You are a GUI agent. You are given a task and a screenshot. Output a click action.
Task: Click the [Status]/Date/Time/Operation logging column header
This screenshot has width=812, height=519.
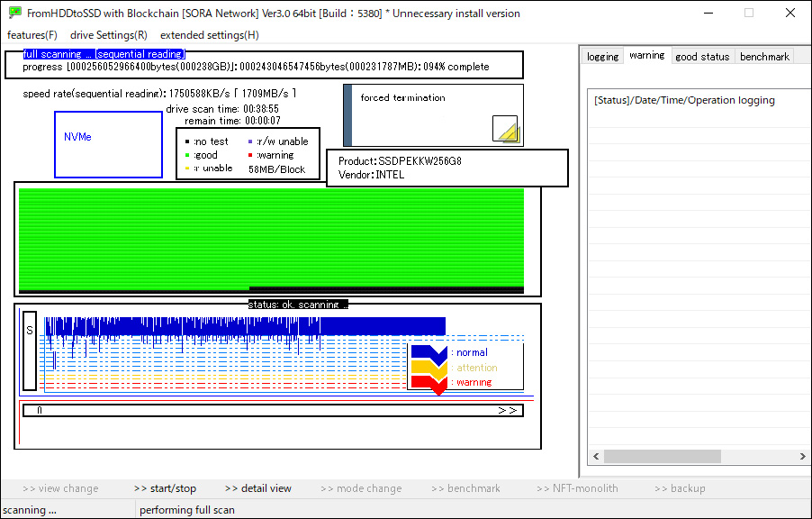click(x=684, y=100)
